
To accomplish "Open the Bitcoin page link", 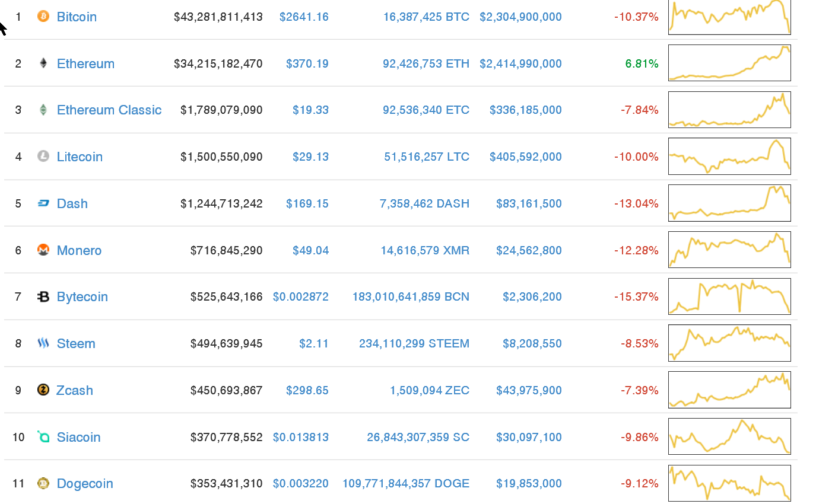I will 77,17.
